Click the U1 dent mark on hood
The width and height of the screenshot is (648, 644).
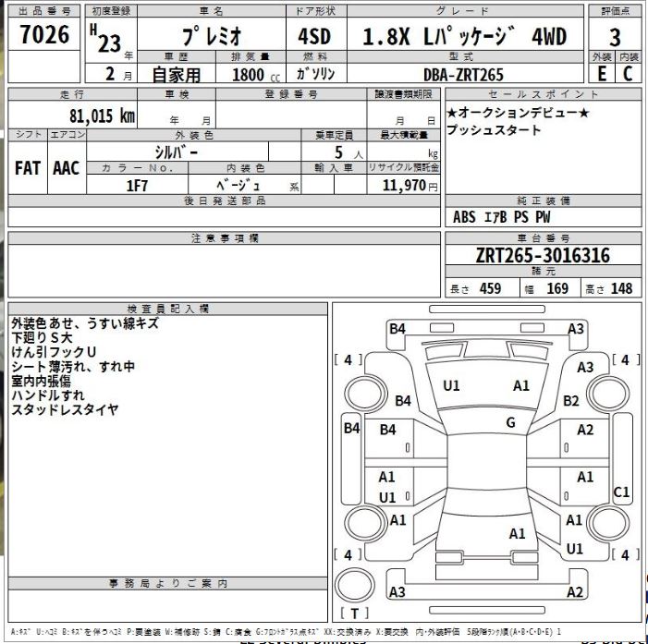(451, 385)
